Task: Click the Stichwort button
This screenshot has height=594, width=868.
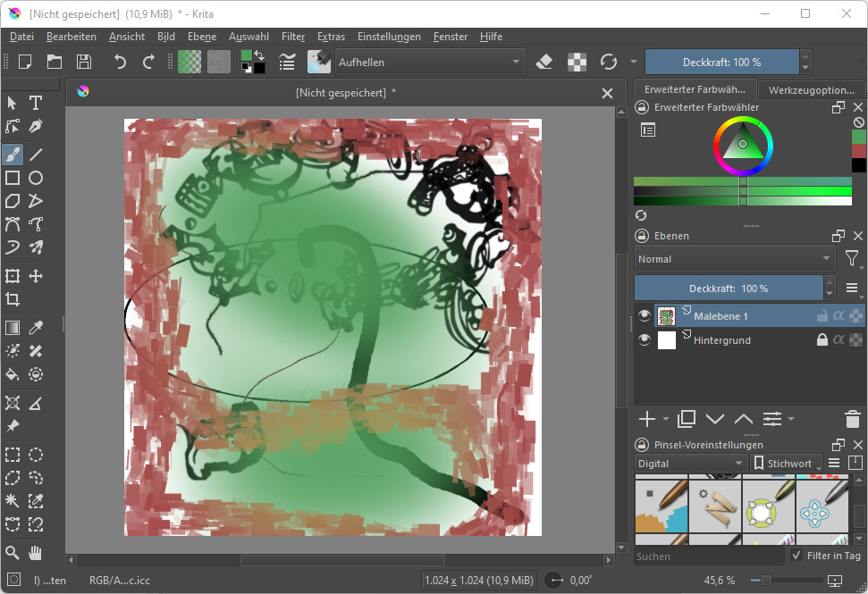Action: (x=785, y=463)
